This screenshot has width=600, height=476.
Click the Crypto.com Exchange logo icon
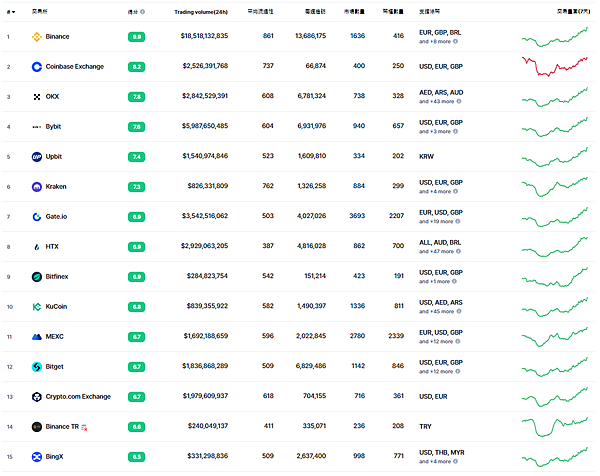[x=37, y=397]
